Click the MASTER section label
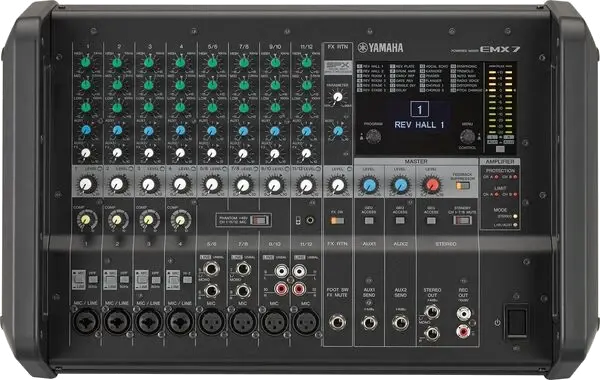This screenshot has height=380, width=600. (x=416, y=161)
